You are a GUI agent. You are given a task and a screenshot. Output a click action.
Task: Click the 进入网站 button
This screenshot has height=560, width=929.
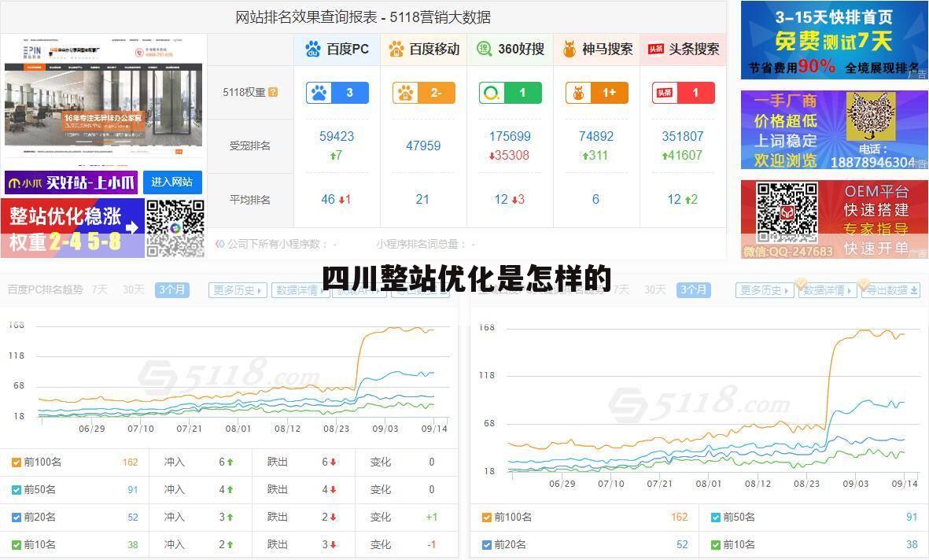[x=171, y=182]
